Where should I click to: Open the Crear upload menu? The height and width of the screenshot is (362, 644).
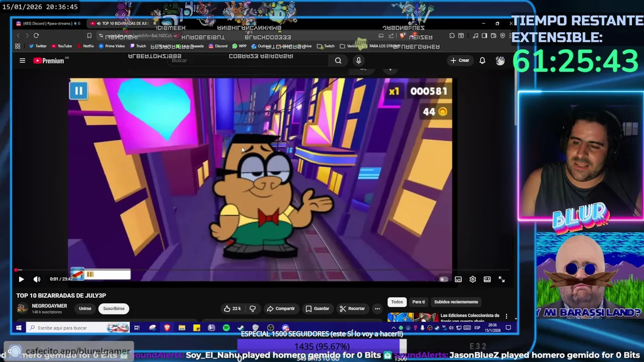point(460,60)
